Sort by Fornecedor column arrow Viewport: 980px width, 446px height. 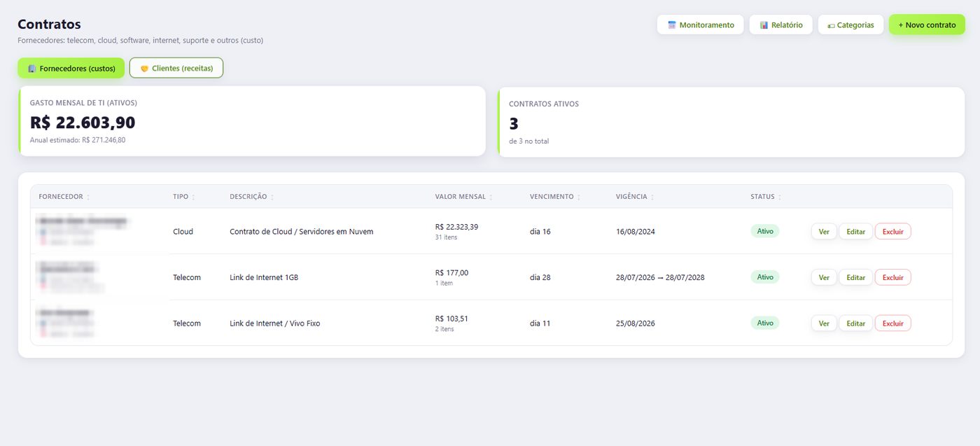(88, 197)
